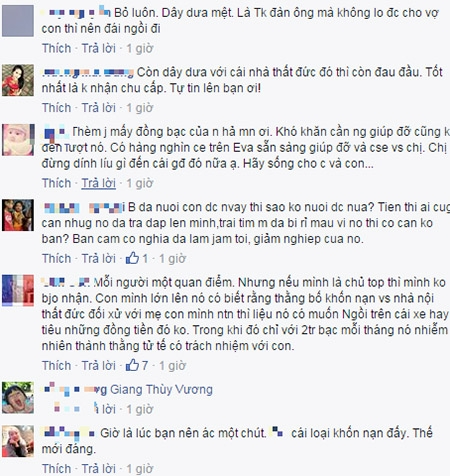Viewport: 450px width, 476px height.
Task: Reply to the 'Bỏ luôn' comment
Action: click(99, 48)
